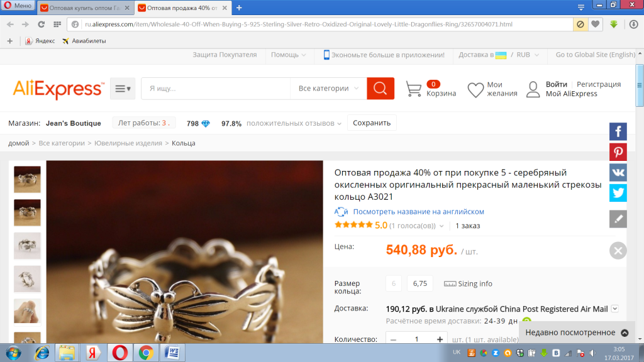Click the orange search magnifier button
The image size is (644, 362).
click(x=380, y=89)
